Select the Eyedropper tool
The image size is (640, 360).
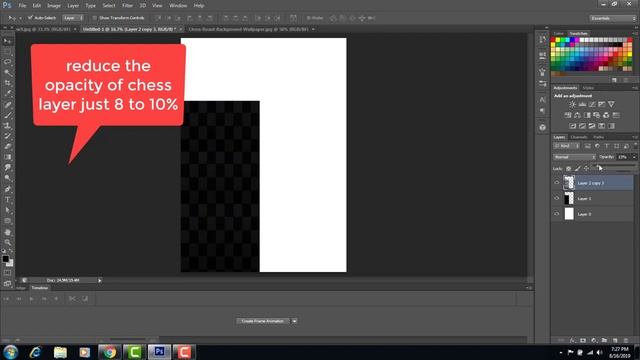[x=7, y=94]
